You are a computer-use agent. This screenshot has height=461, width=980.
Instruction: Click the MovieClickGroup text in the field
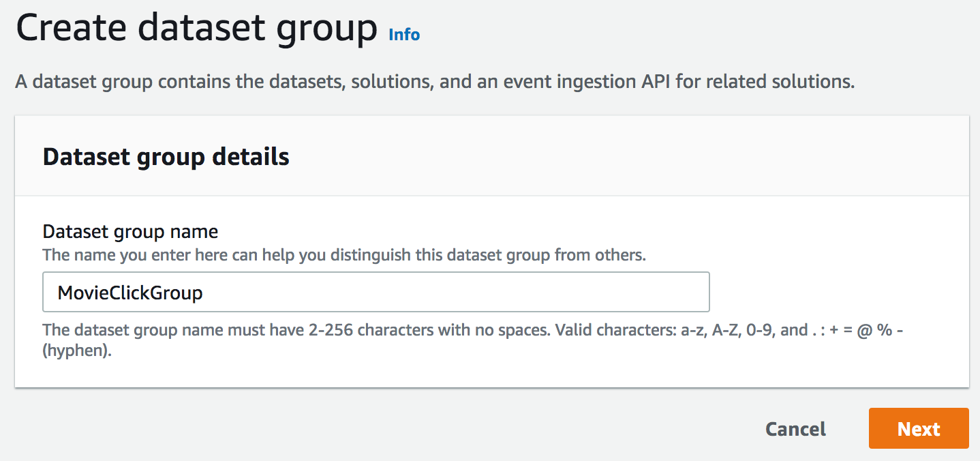point(130,293)
